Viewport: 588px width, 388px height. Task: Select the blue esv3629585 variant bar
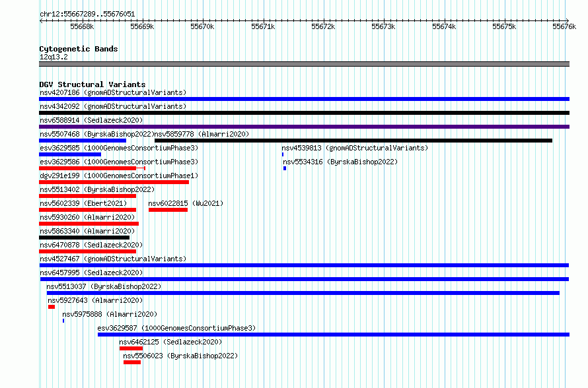click(x=70, y=154)
